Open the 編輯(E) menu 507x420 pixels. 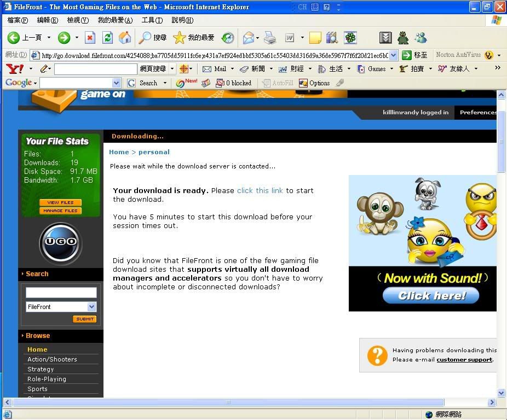(x=48, y=20)
